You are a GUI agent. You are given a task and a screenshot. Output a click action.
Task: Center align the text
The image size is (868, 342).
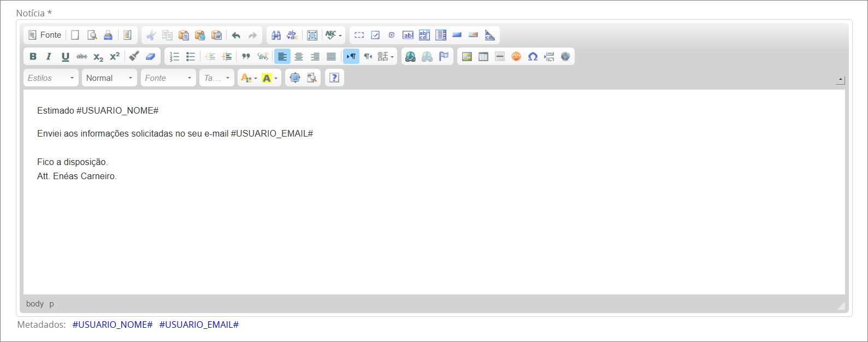[299, 56]
